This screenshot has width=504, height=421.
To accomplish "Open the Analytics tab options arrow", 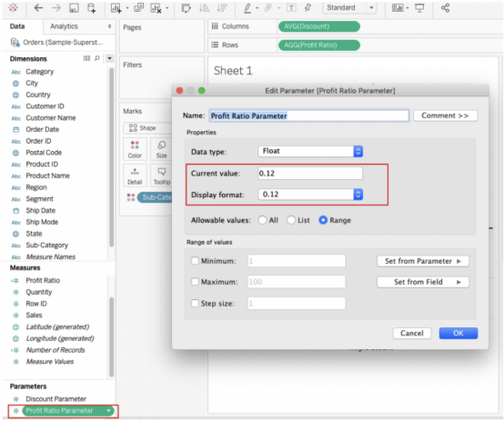I will coord(109,26).
